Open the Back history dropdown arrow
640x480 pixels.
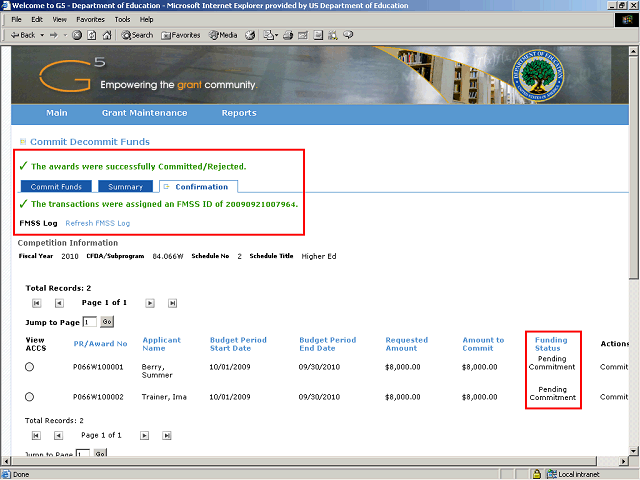(42, 35)
